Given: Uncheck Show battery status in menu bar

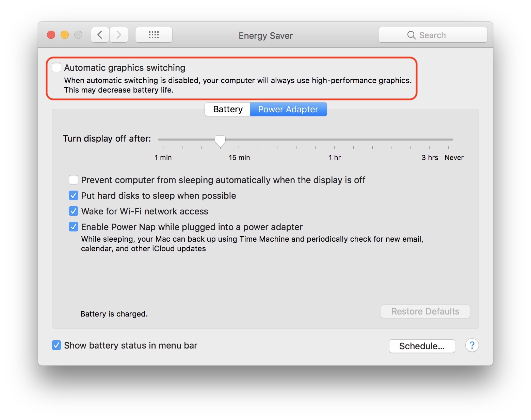Looking at the screenshot, I should 57,345.
